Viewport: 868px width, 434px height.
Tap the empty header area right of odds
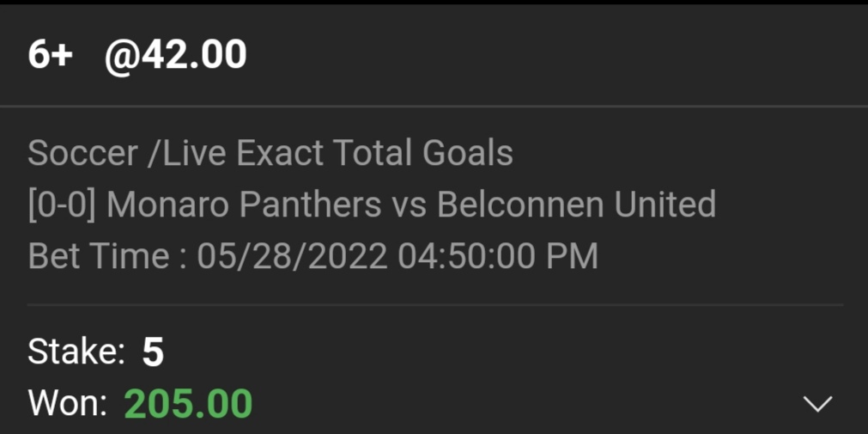tap(558, 56)
